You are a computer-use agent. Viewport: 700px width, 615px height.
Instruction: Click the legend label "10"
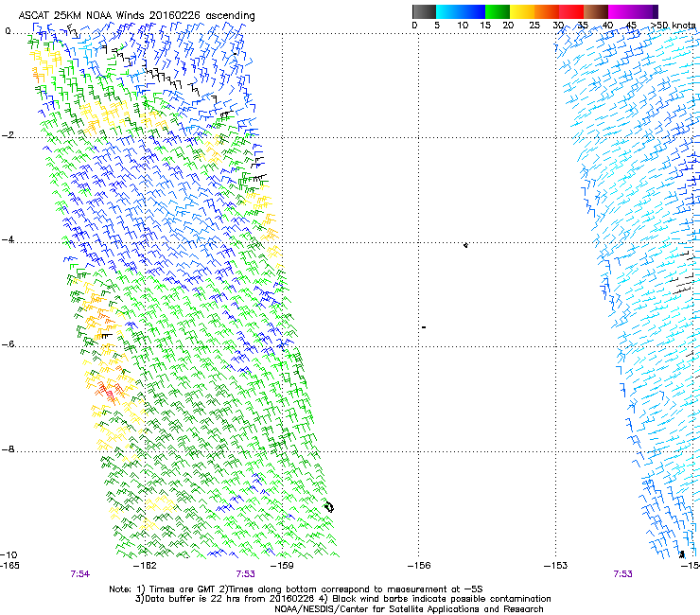pos(463,26)
